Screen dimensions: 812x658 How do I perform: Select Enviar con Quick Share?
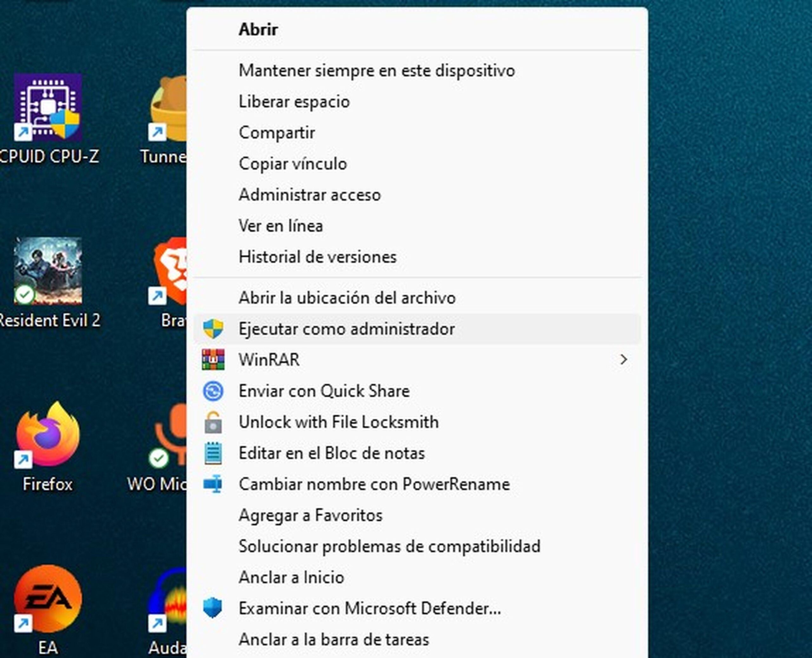tap(324, 391)
